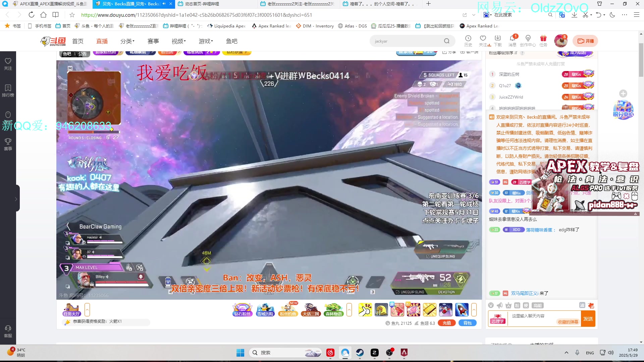
Task: Toggle block gift effects icon
Action: click(x=591, y=305)
